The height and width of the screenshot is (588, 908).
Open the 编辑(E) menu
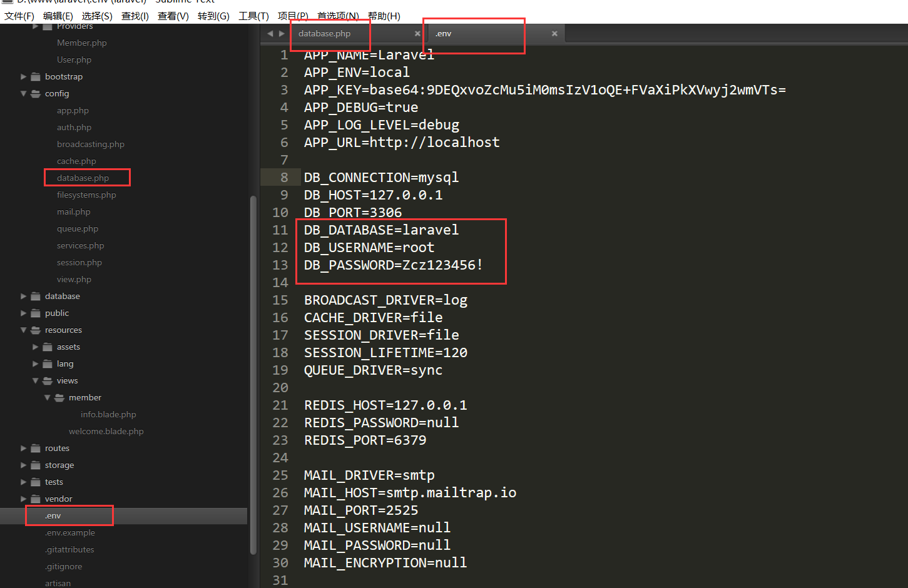[x=58, y=16]
